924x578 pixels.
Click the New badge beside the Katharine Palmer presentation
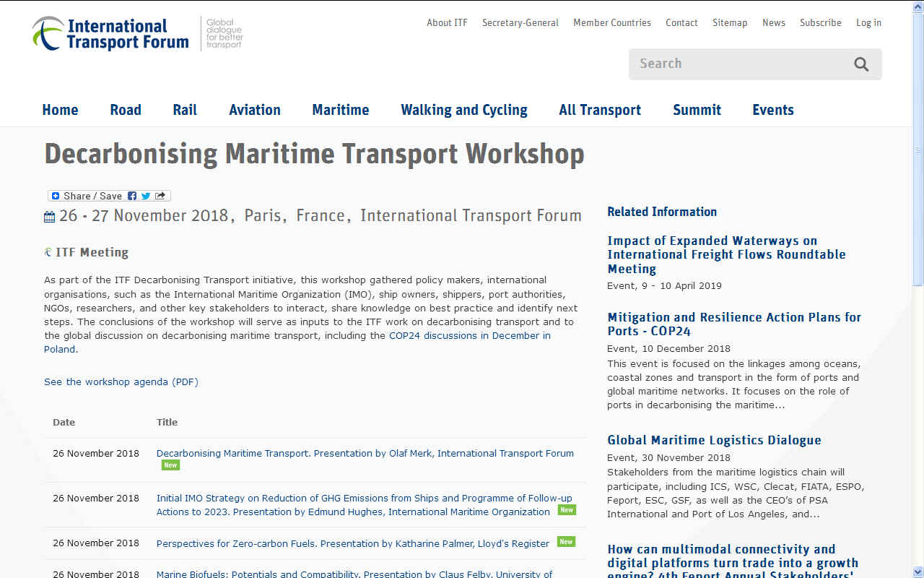566,542
